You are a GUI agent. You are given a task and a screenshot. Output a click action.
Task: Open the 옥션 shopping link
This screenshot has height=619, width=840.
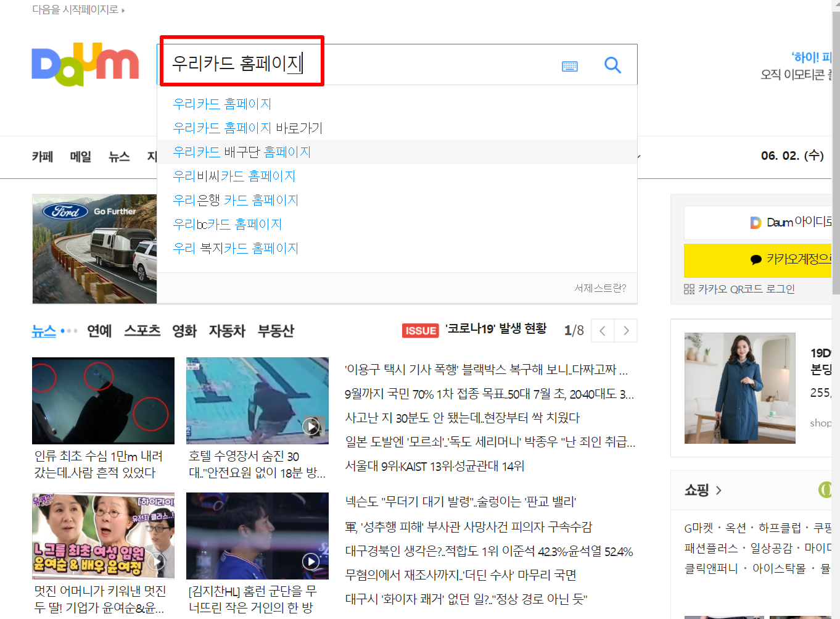736,528
